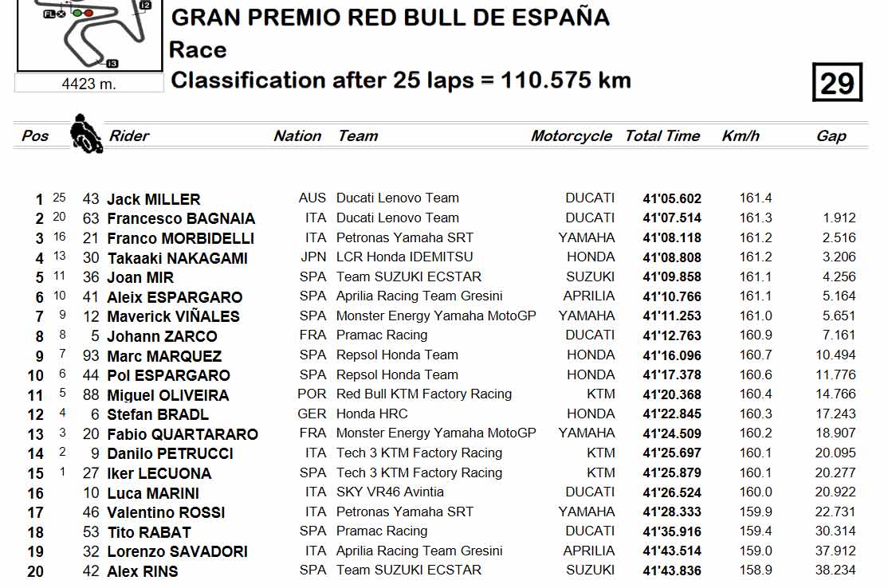Click Fabio QUARTARARO's total time 41'24.509
888x588 pixels.
[672, 434]
